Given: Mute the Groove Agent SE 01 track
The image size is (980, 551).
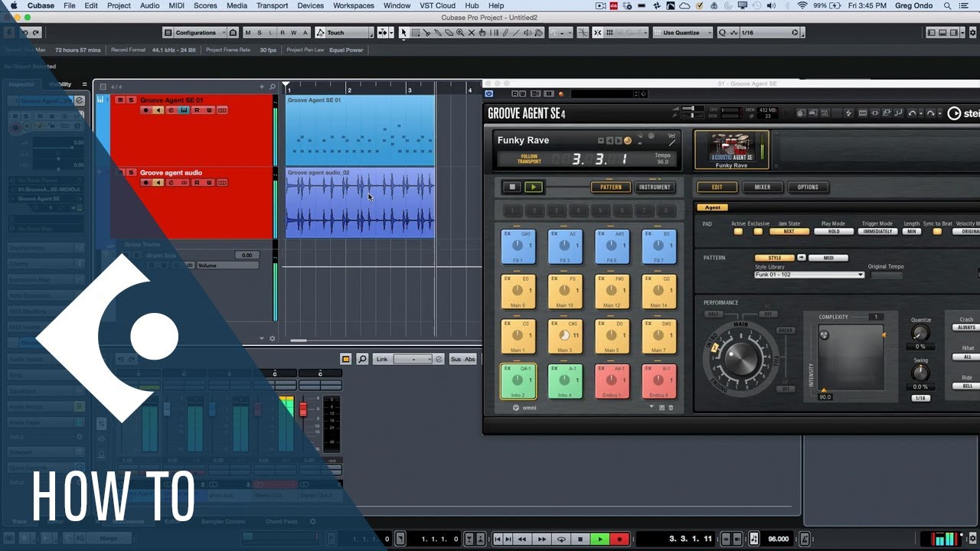Looking at the screenshot, I should coord(121,100).
